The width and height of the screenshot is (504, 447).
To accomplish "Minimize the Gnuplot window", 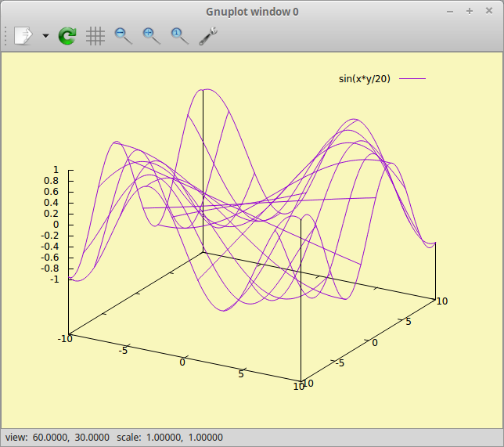I will pyautogui.click(x=450, y=11).
